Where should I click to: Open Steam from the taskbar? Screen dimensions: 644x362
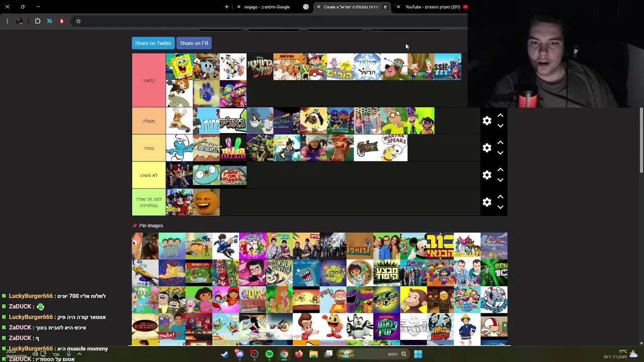click(x=224, y=354)
